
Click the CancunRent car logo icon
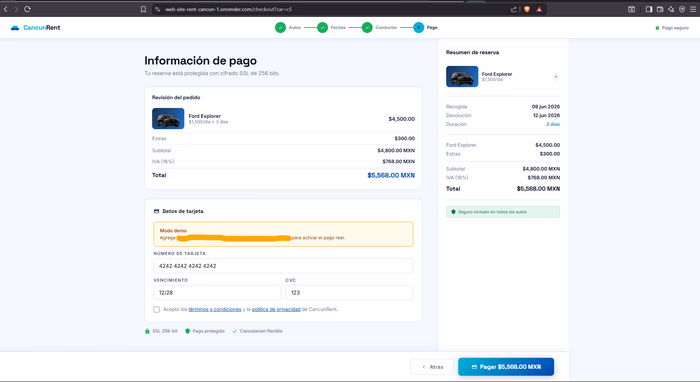pos(15,28)
